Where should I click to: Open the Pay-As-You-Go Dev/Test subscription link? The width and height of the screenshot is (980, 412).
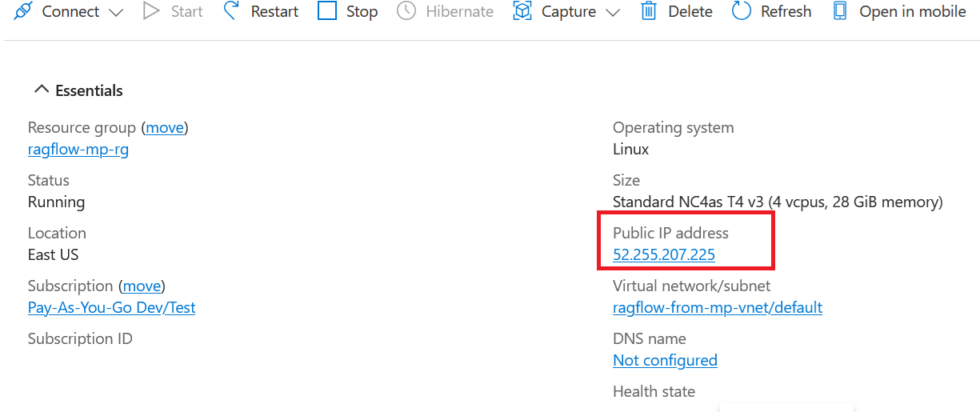111,308
